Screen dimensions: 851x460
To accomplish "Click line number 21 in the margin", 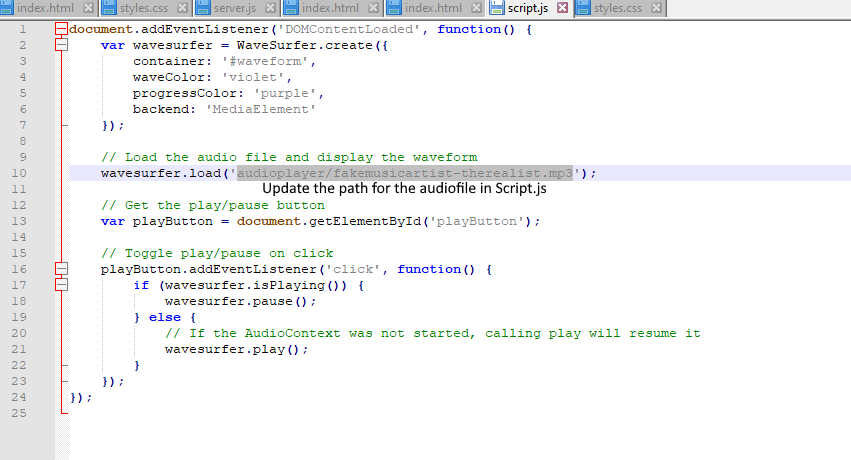I will pyautogui.click(x=19, y=349).
